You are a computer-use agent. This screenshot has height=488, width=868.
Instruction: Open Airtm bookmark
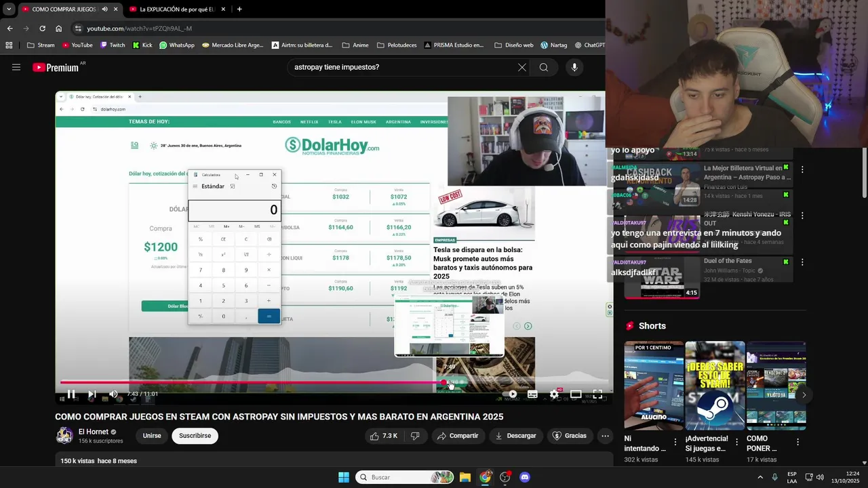click(302, 45)
